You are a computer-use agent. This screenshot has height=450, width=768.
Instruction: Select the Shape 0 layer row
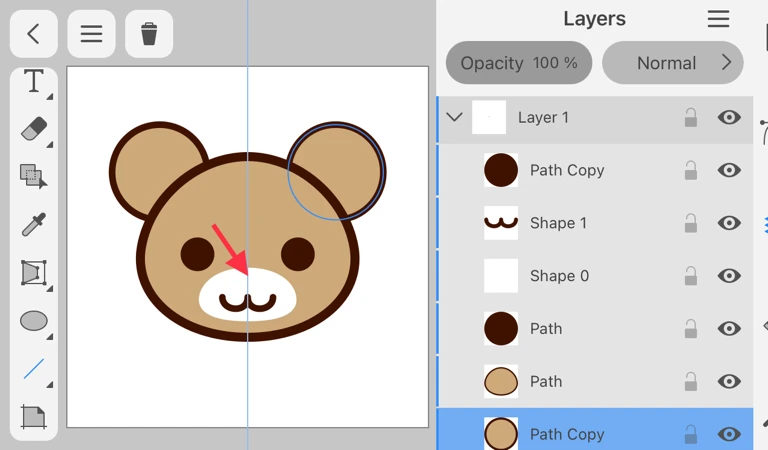pos(590,276)
